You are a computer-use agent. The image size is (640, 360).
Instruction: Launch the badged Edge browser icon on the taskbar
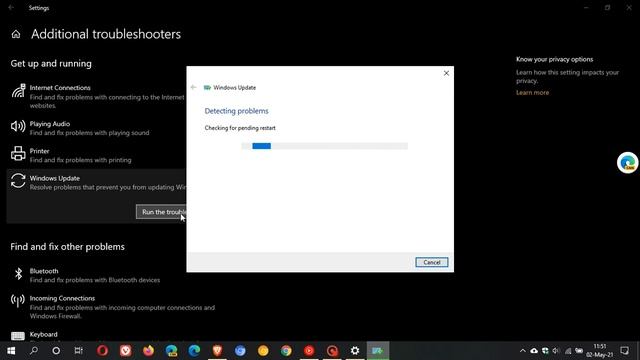171,351
